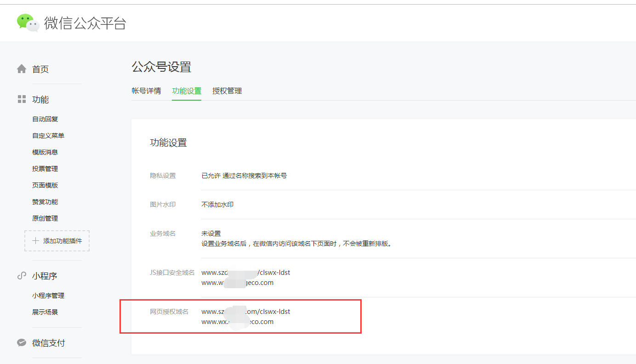Screen dimensions: 636x364
Task: Go to 模版消息 in the sidebar
Action: 45,152
